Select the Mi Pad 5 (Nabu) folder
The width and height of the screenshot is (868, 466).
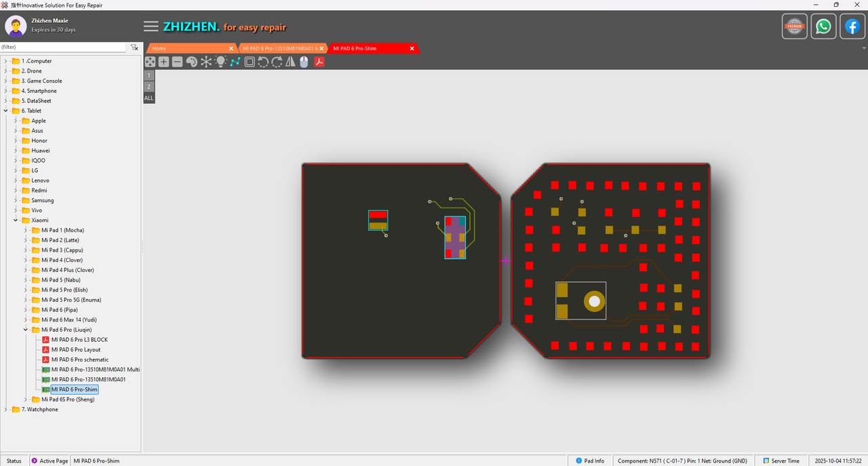click(x=62, y=280)
